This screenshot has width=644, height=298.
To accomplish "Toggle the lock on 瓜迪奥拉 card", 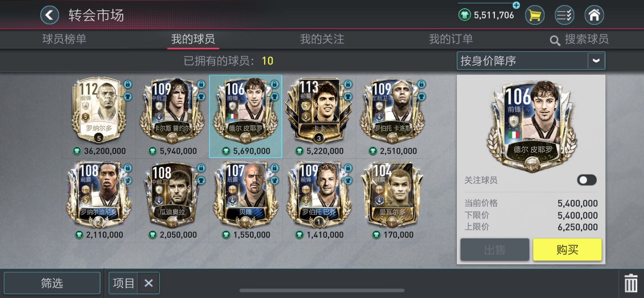I will 201,168.
